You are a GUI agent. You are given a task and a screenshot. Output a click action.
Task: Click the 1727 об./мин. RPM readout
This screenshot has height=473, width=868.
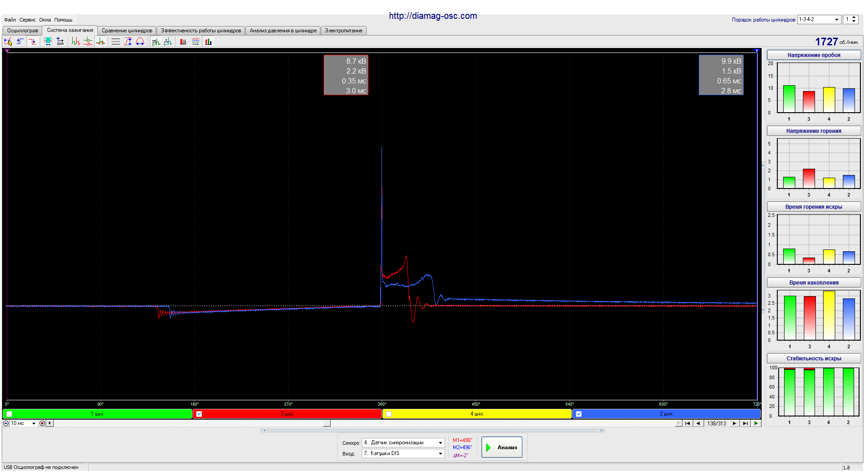837,42
